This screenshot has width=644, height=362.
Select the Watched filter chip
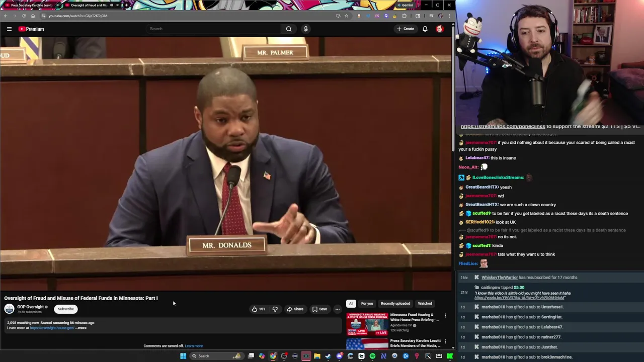[425, 303]
